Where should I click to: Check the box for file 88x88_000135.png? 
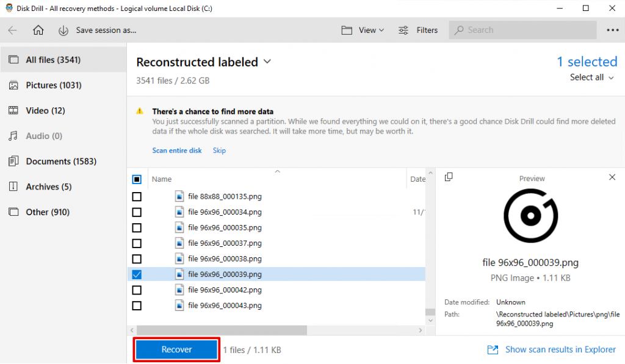pos(137,196)
